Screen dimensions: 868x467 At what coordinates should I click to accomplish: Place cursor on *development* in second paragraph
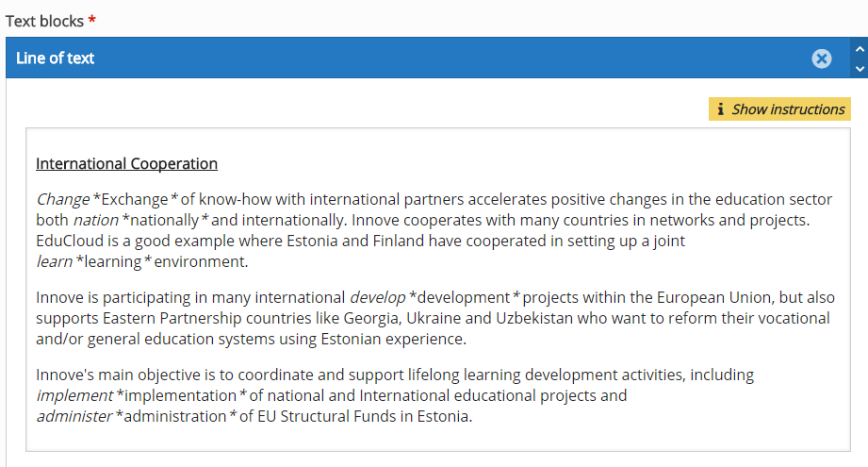click(x=465, y=297)
